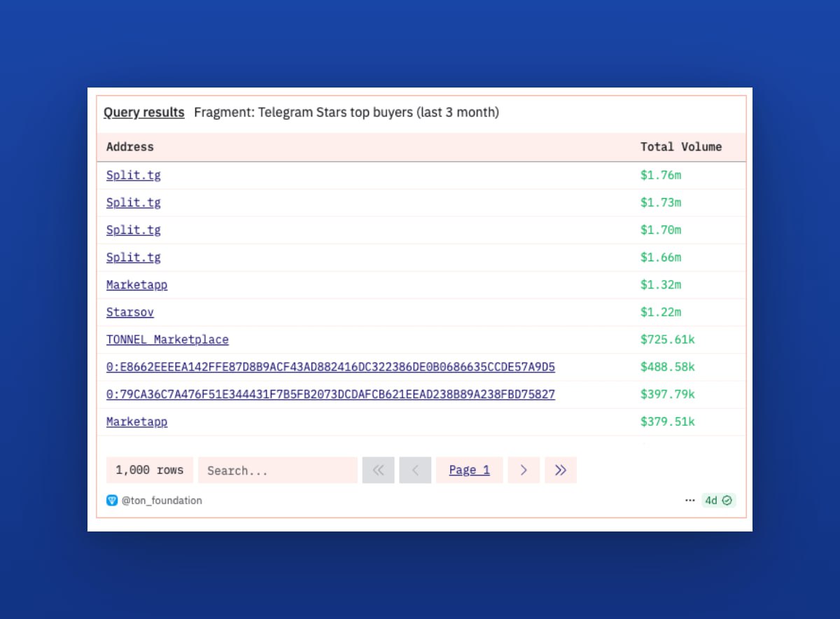Open the Split.tg address with $1.70m volume
Viewport: 840px width, 619px height.
pyautogui.click(x=134, y=230)
